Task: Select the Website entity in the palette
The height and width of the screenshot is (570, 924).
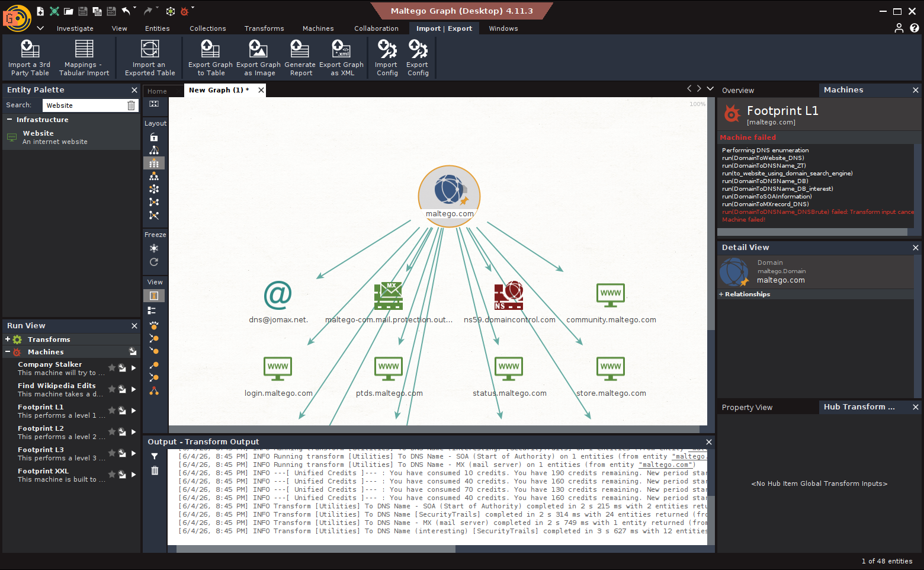Action: tap(71, 137)
